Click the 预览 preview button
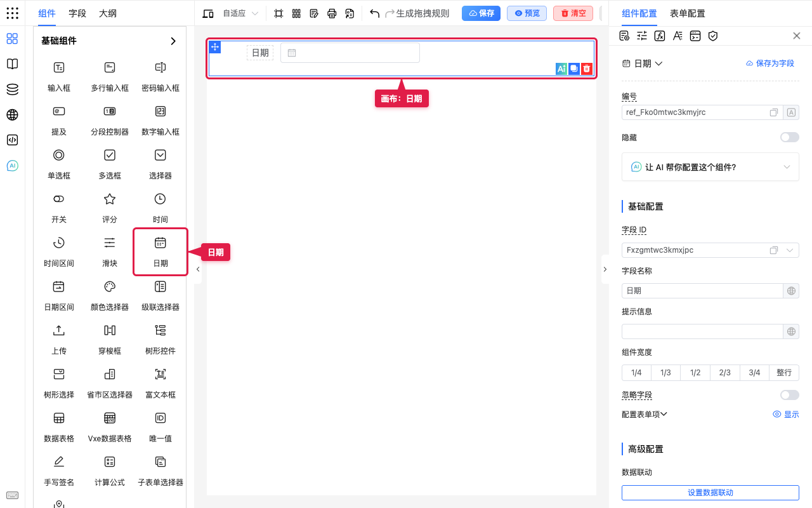Image resolution: width=812 pixels, height=508 pixels. [x=527, y=13]
